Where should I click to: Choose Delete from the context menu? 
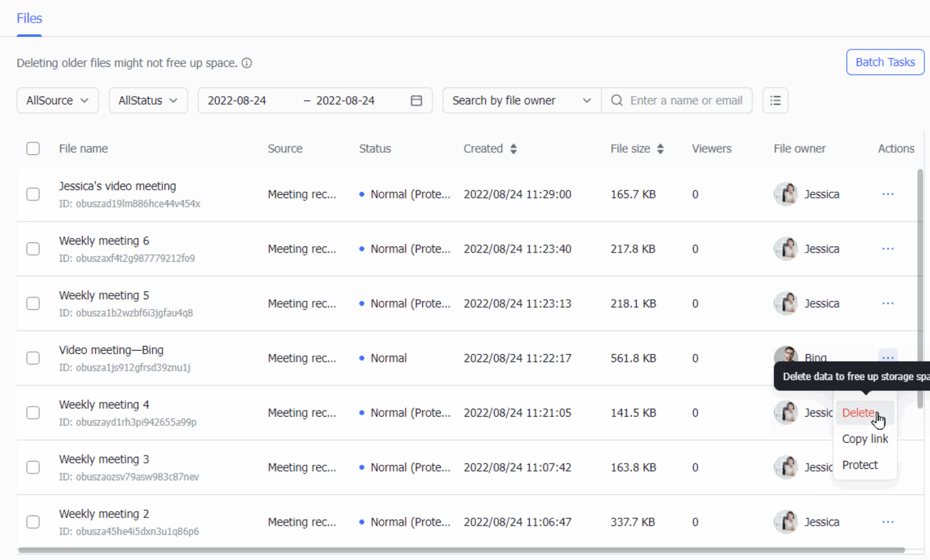(x=858, y=412)
